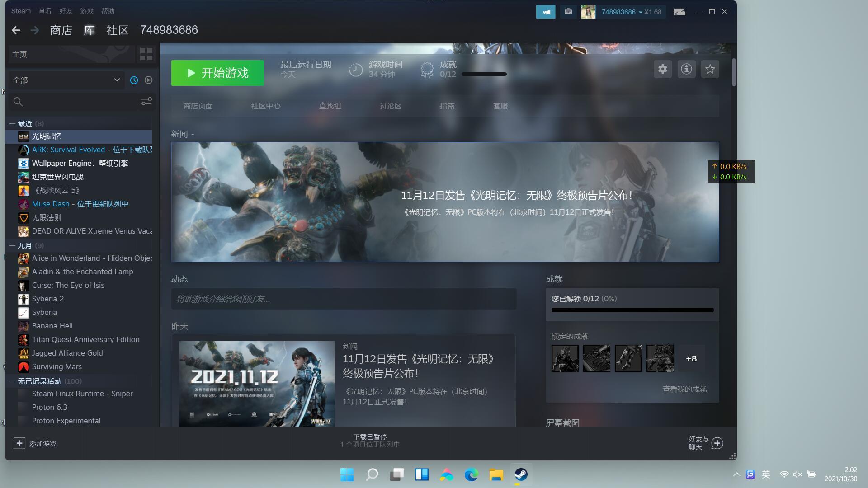Switch to 库 tab
Viewport: 868px width, 488px height.
point(90,30)
